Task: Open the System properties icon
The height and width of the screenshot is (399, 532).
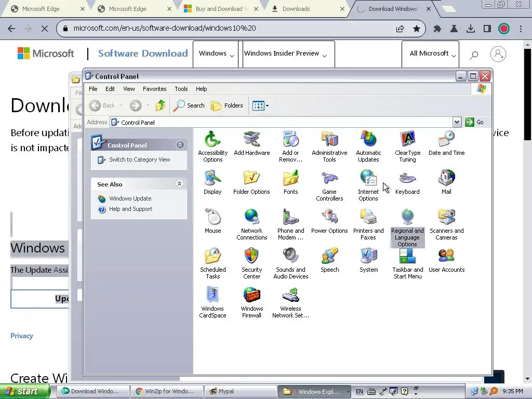Action: click(369, 261)
